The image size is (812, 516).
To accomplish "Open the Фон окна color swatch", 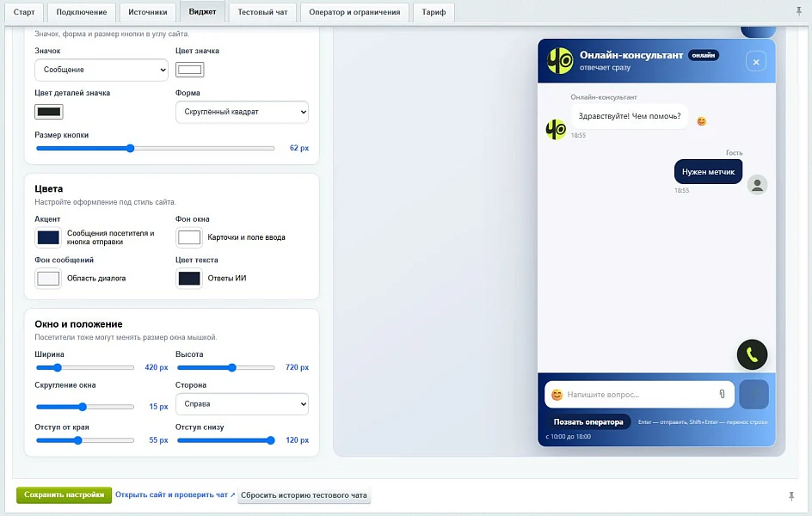I will coord(189,237).
